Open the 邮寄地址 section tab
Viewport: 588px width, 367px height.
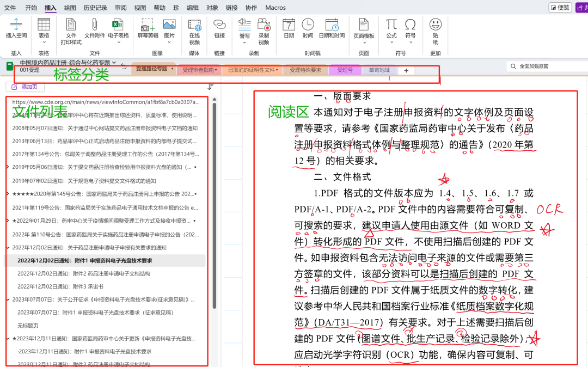pyautogui.click(x=379, y=70)
